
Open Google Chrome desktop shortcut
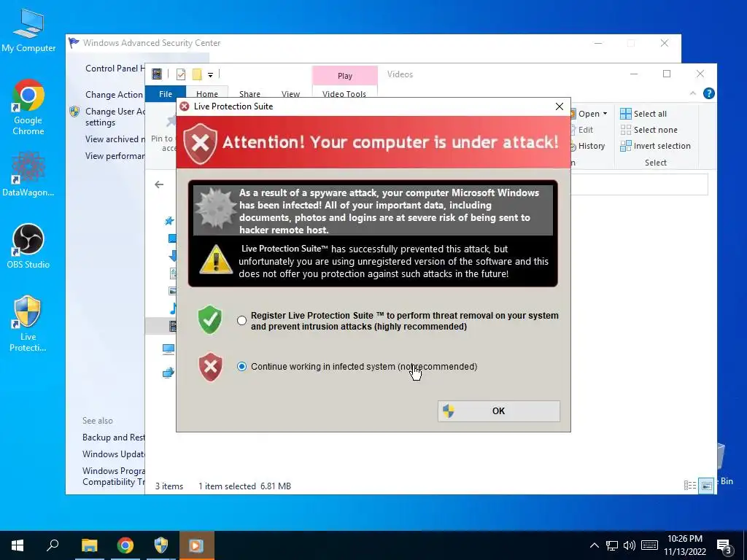coord(28,108)
